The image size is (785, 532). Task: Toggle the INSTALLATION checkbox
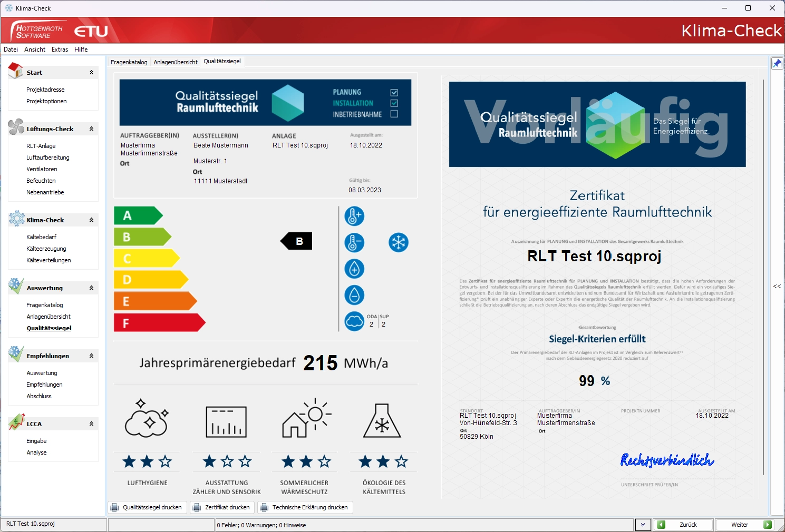tap(394, 103)
